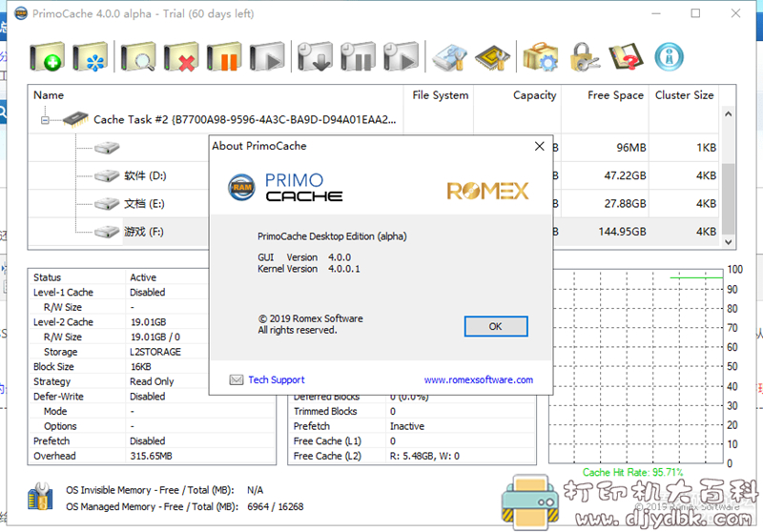Screen dimensions: 763x532
Task: Minimize the PrimoCache window
Action: tap(656, 13)
